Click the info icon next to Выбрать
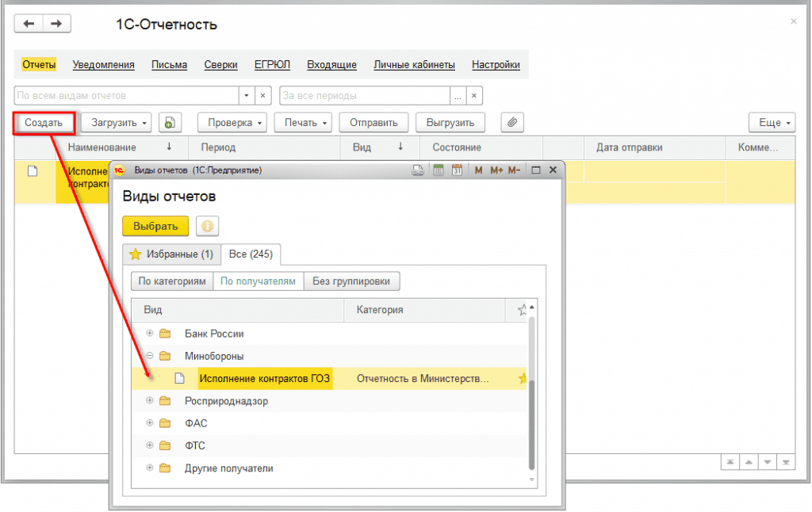The image size is (812, 512). point(207,226)
